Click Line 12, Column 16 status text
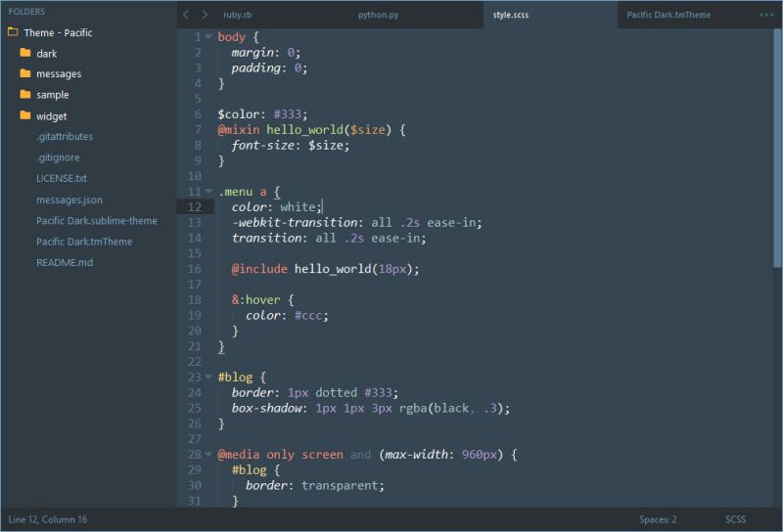This screenshot has height=532, width=783. (47, 519)
